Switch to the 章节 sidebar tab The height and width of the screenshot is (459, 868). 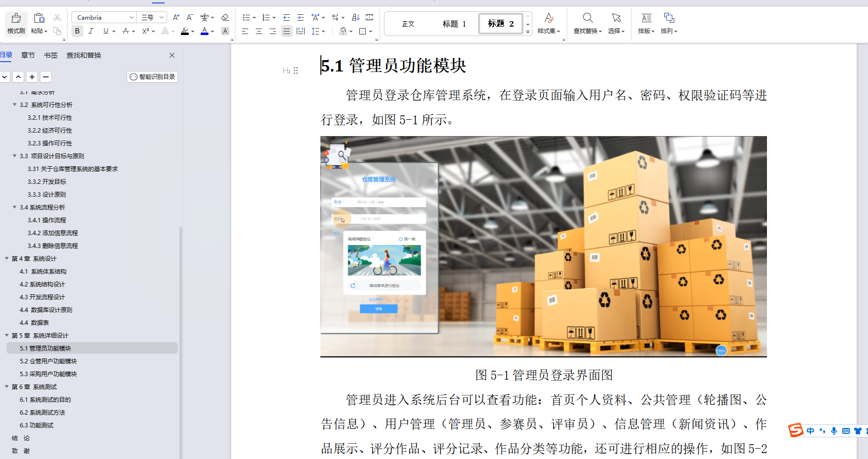pos(28,55)
